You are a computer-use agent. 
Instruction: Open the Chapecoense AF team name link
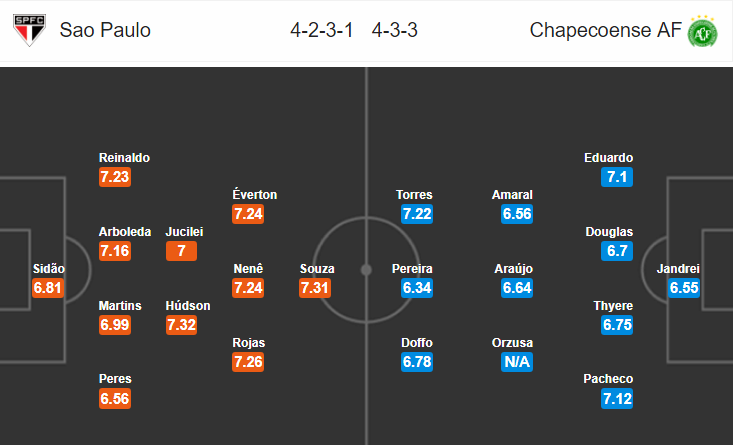tap(606, 30)
